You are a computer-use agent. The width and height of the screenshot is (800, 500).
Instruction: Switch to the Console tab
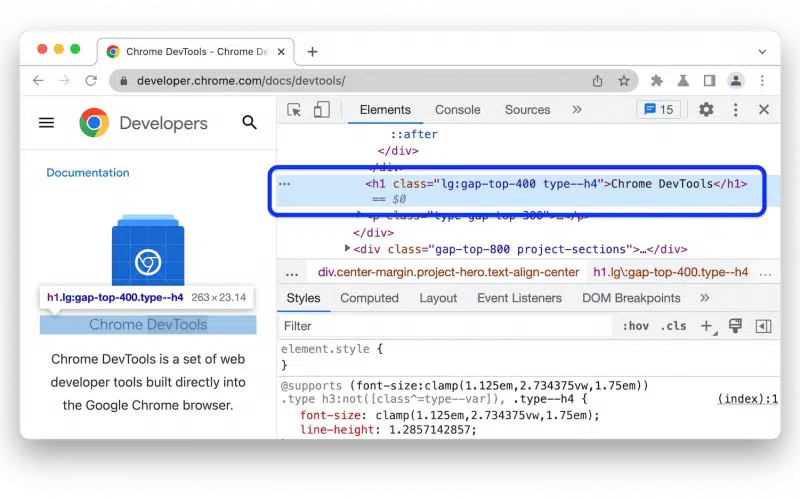pyautogui.click(x=457, y=110)
